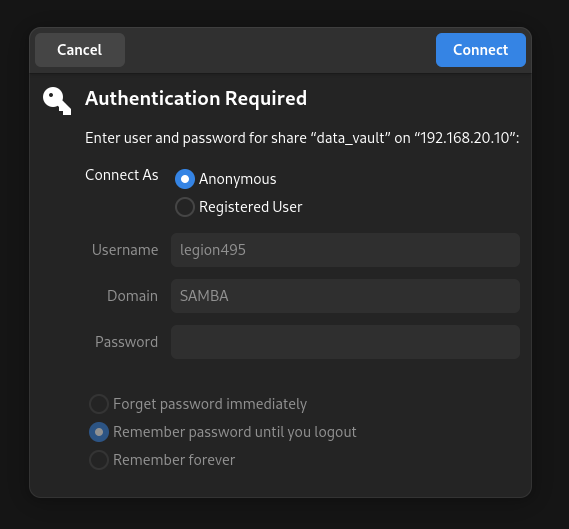Click the Username label text
569x529 pixels.
coord(125,250)
